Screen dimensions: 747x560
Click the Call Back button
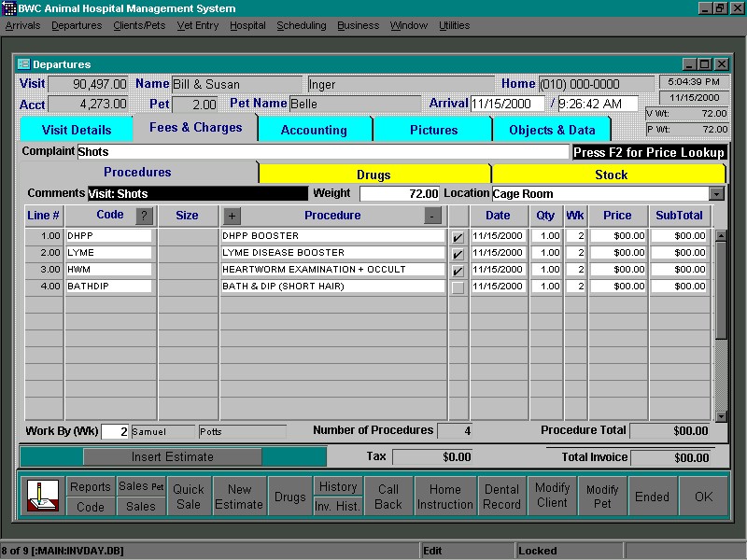point(388,497)
